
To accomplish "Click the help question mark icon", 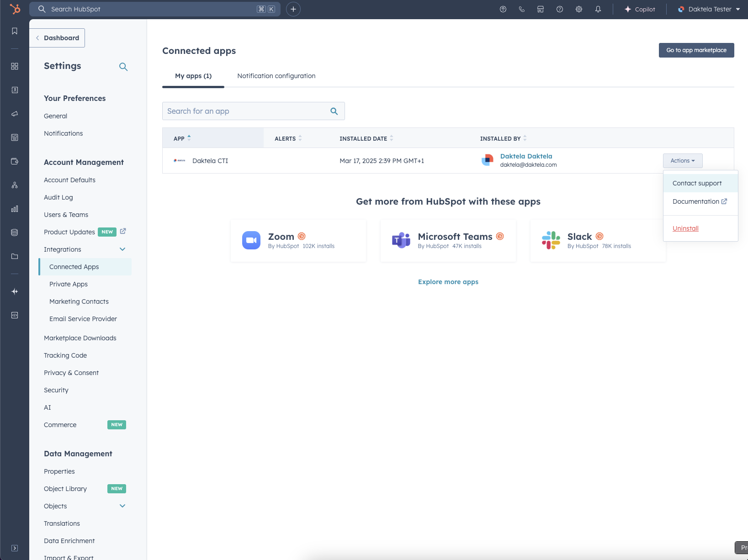I will pos(559,9).
